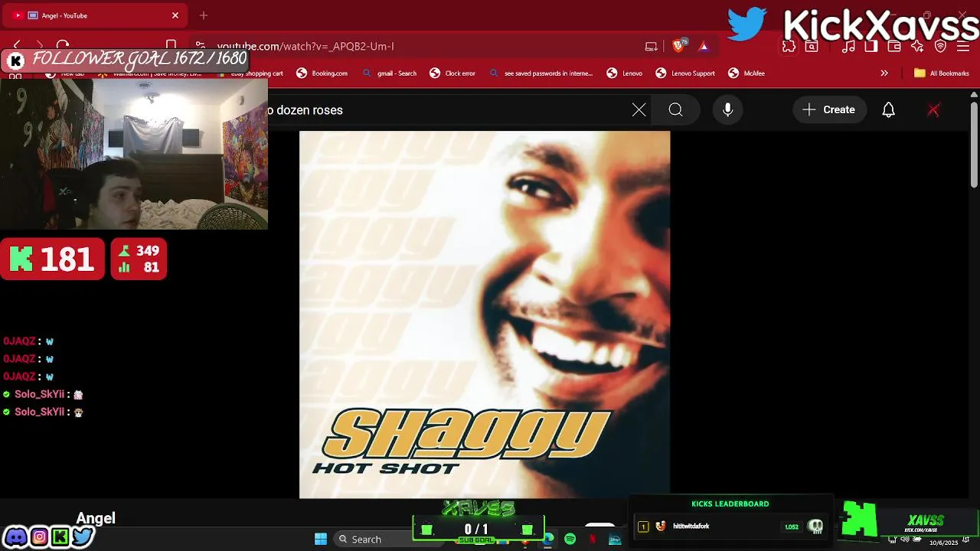Open the Brave Wallet icon
980x551 pixels.
pos(894,47)
